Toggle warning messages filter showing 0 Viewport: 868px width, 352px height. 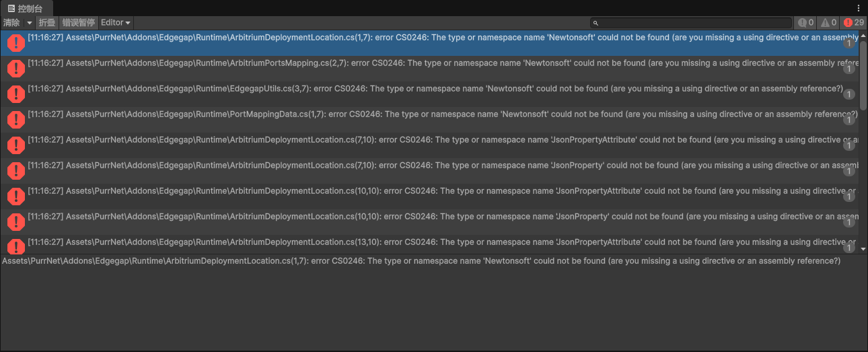828,22
